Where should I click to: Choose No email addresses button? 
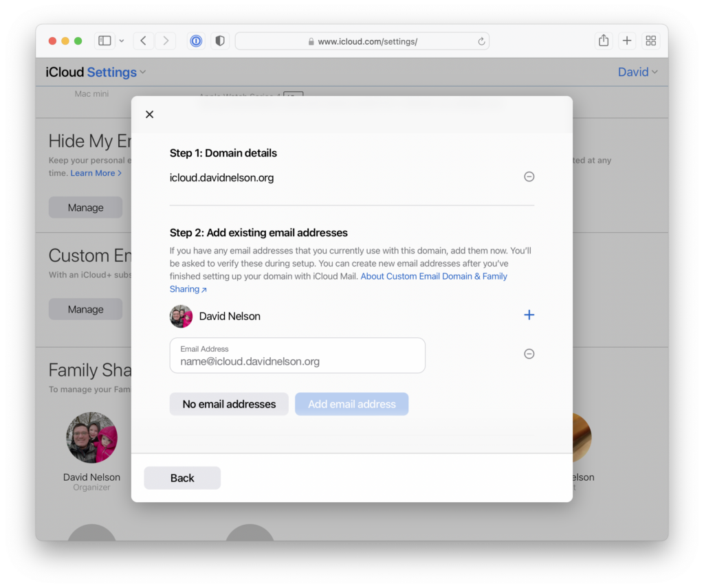click(229, 404)
